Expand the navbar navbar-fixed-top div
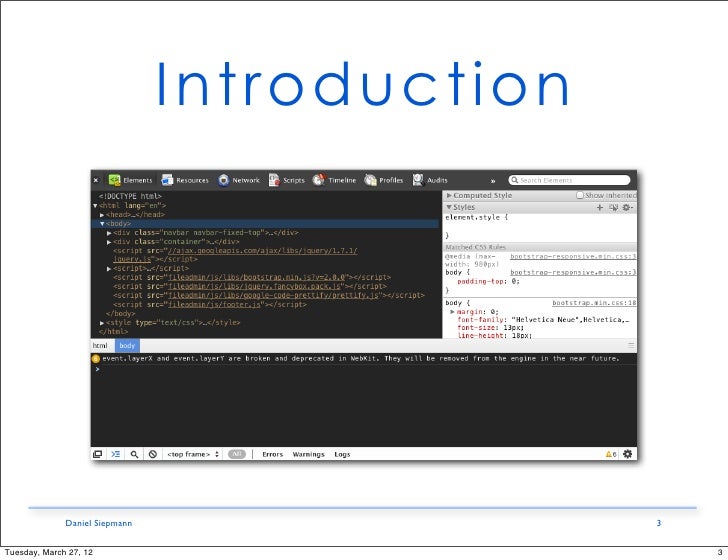Image resolution: width=728 pixels, height=560 pixels. click(109, 233)
